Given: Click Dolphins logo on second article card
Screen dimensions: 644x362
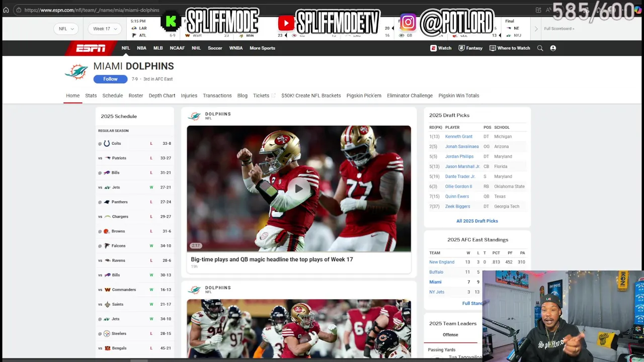Looking at the screenshot, I should (x=194, y=290).
